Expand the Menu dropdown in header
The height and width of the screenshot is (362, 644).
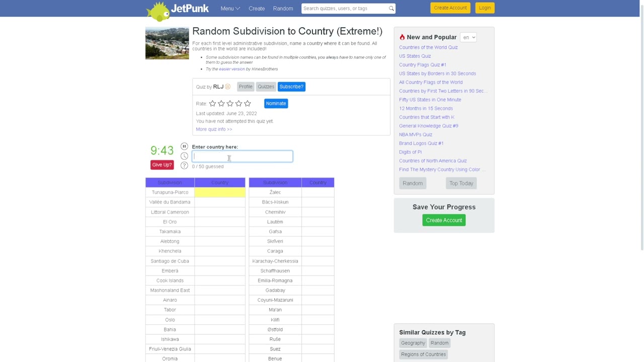[230, 9]
